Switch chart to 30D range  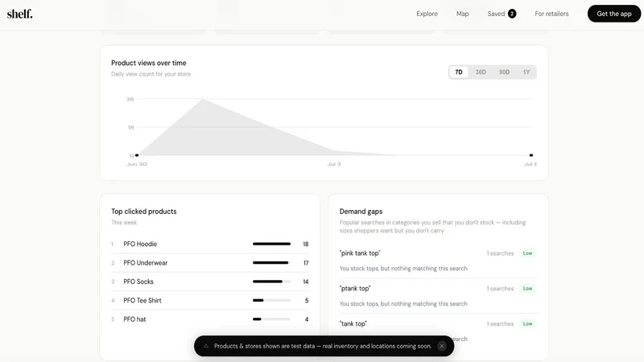pos(481,72)
